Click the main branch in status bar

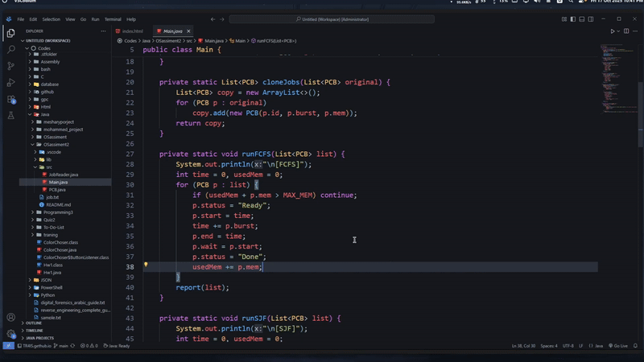[64, 345]
